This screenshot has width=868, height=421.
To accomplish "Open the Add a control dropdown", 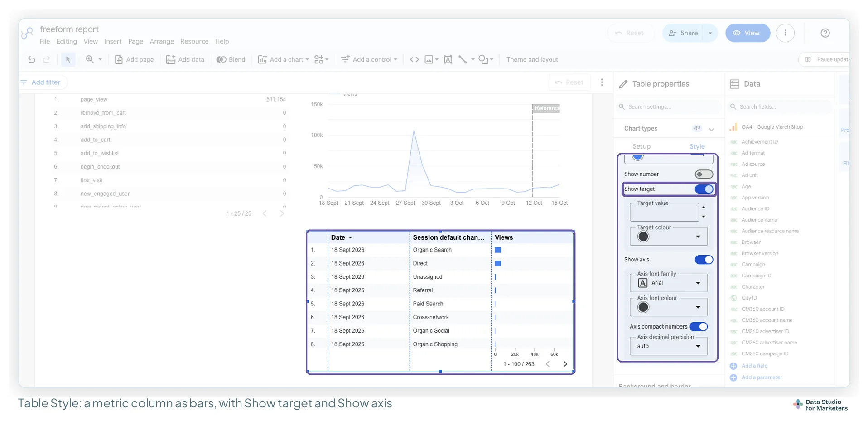I will tap(369, 59).
